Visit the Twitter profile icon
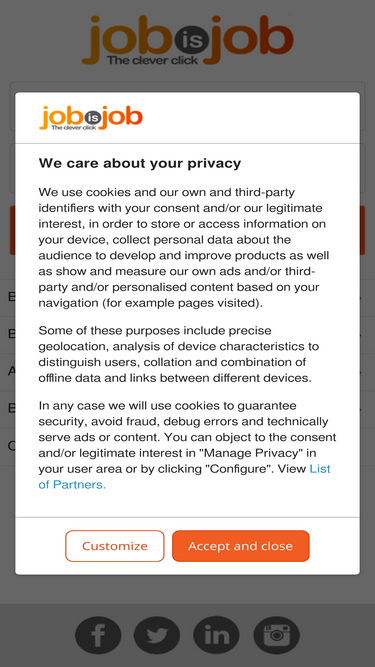 point(157,635)
